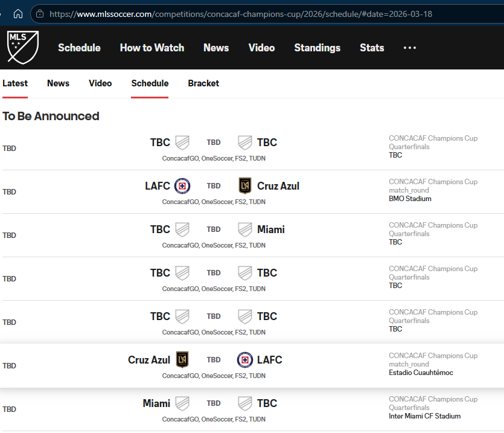This screenshot has width=504, height=433.
Task: Click right placeholder shield in Inter Miami CF Stadium row
Action: tap(245, 403)
